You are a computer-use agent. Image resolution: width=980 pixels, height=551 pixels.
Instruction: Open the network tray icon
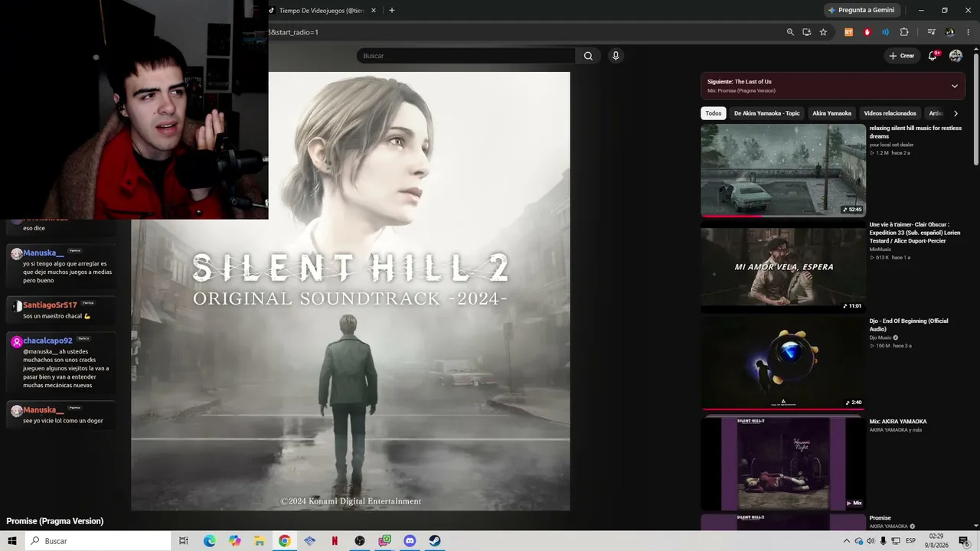click(x=896, y=541)
